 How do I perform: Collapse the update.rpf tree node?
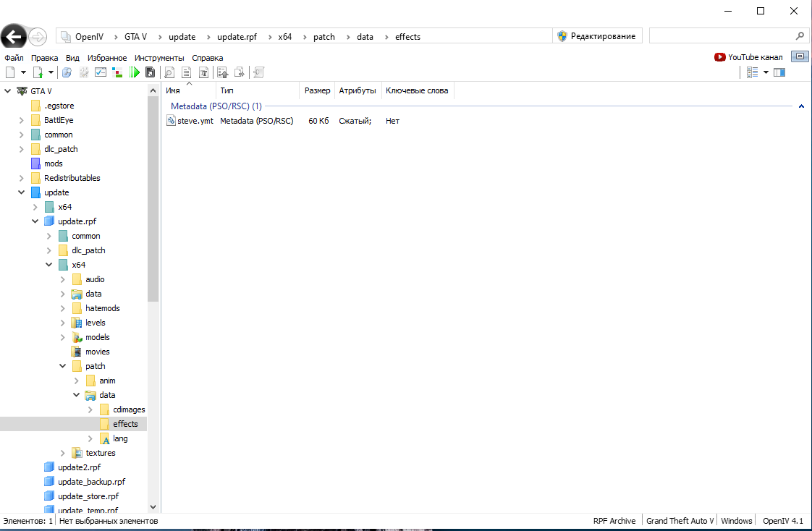click(35, 221)
